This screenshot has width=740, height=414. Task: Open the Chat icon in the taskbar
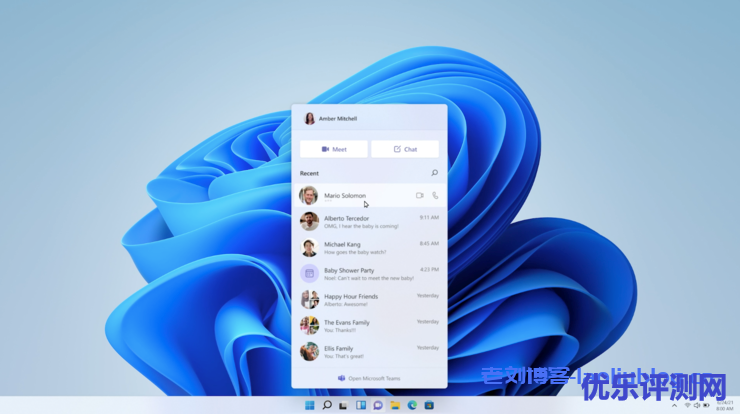pos(377,405)
